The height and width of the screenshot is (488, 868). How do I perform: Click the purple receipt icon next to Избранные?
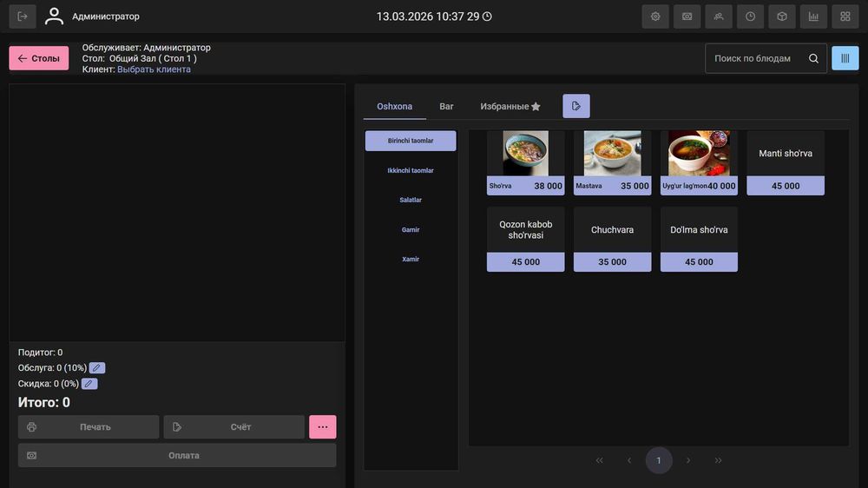point(576,106)
